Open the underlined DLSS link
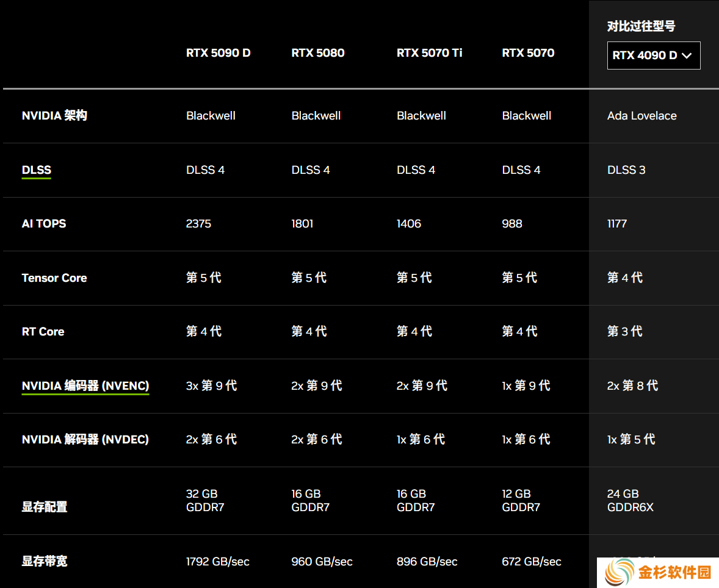This screenshot has width=719, height=588. pyautogui.click(x=37, y=170)
